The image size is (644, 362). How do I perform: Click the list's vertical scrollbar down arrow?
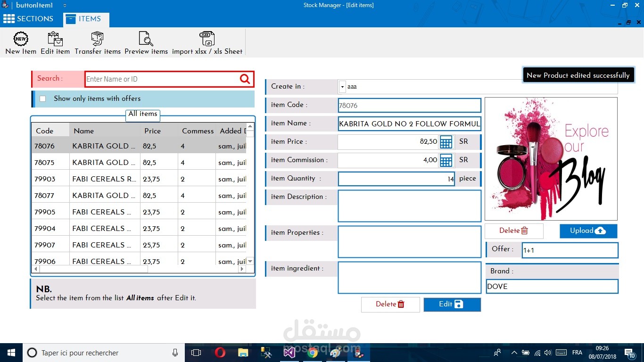click(x=250, y=261)
